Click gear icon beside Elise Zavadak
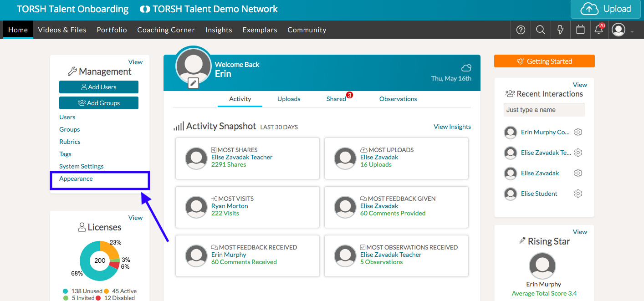The width and height of the screenshot is (644, 301). click(x=578, y=173)
